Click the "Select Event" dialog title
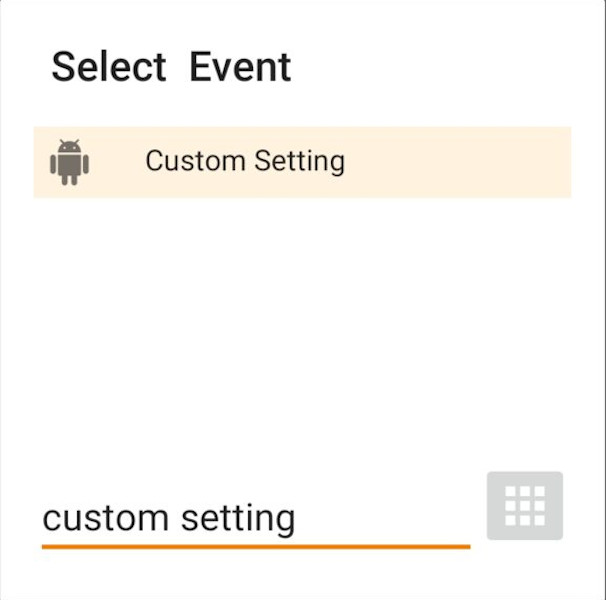 pyautogui.click(x=171, y=67)
